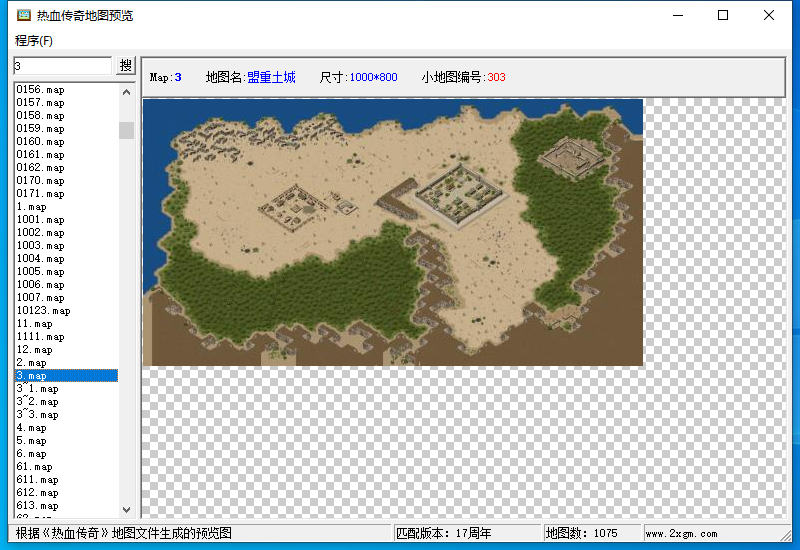800x550 pixels.
Task: Click the 盟重土城 map preview image
Action: click(x=393, y=233)
